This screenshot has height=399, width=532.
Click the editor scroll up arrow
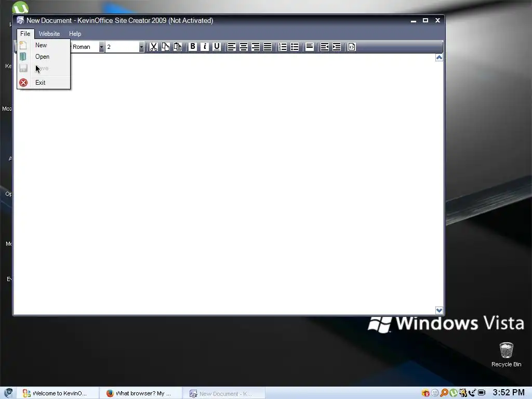(x=439, y=57)
